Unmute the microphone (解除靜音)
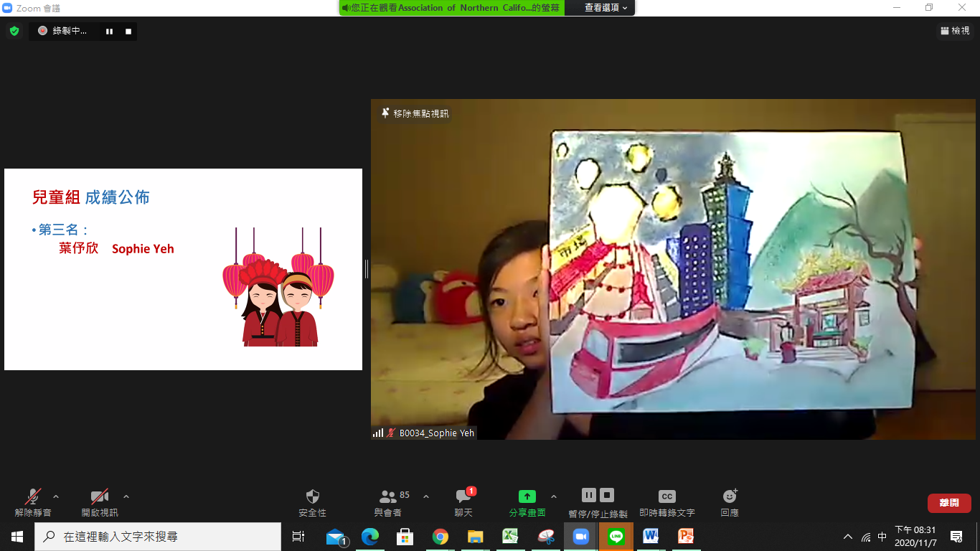 point(33,496)
